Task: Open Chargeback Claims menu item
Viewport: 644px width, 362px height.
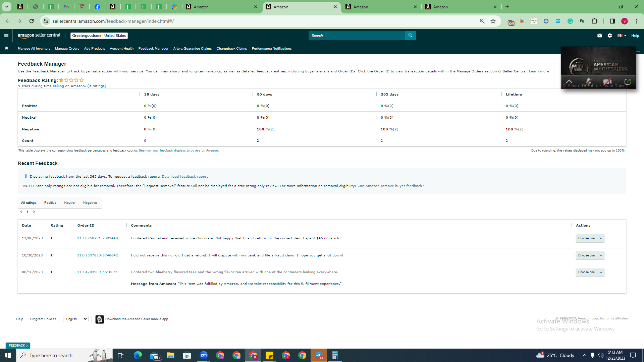Action: pyautogui.click(x=232, y=49)
